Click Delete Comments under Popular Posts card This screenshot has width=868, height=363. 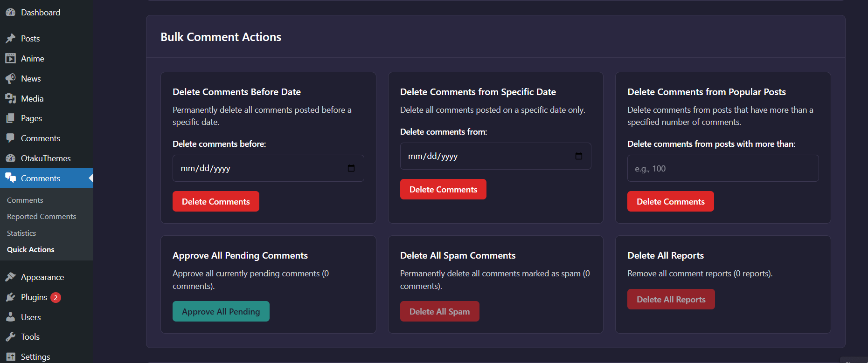pyautogui.click(x=671, y=201)
